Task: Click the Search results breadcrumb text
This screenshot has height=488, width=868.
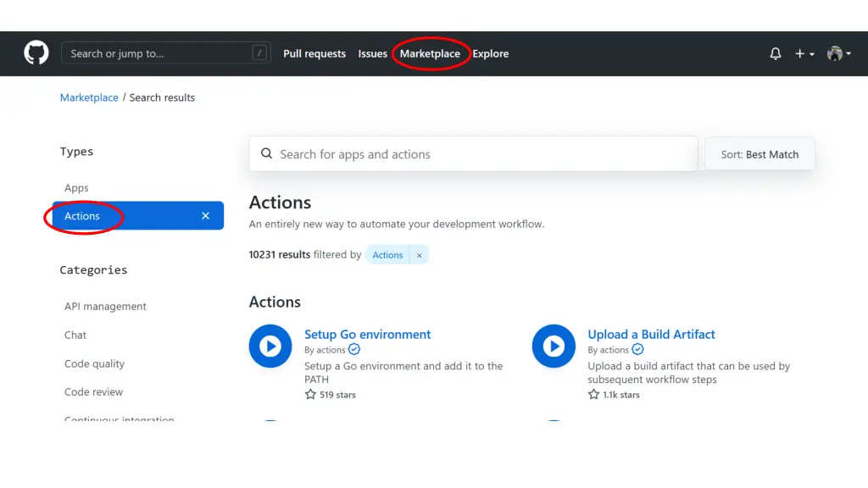Action: (x=162, y=97)
